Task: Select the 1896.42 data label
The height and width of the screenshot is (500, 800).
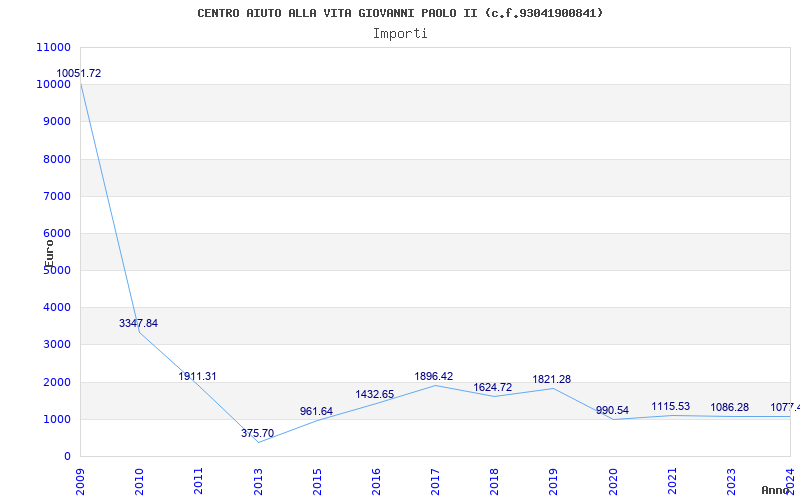Action: pyautogui.click(x=434, y=376)
